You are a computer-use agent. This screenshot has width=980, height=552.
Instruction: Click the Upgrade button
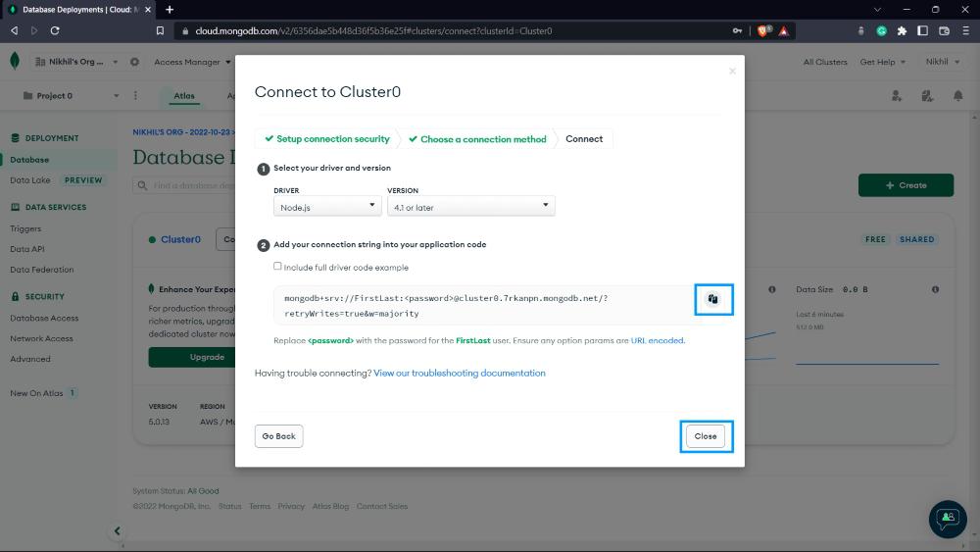click(x=207, y=357)
